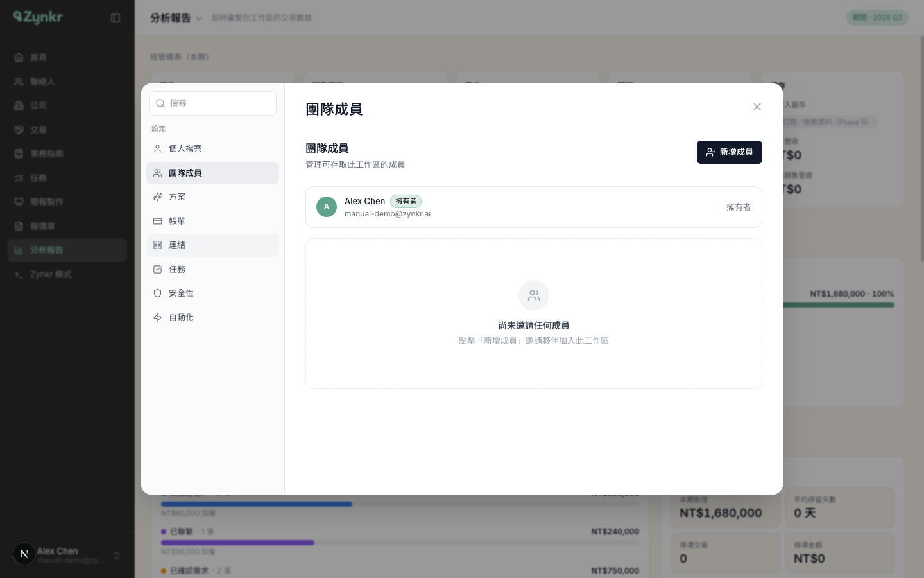The height and width of the screenshot is (578, 924).
Task: Click the empty-state people icon
Action: [x=534, y=295]
